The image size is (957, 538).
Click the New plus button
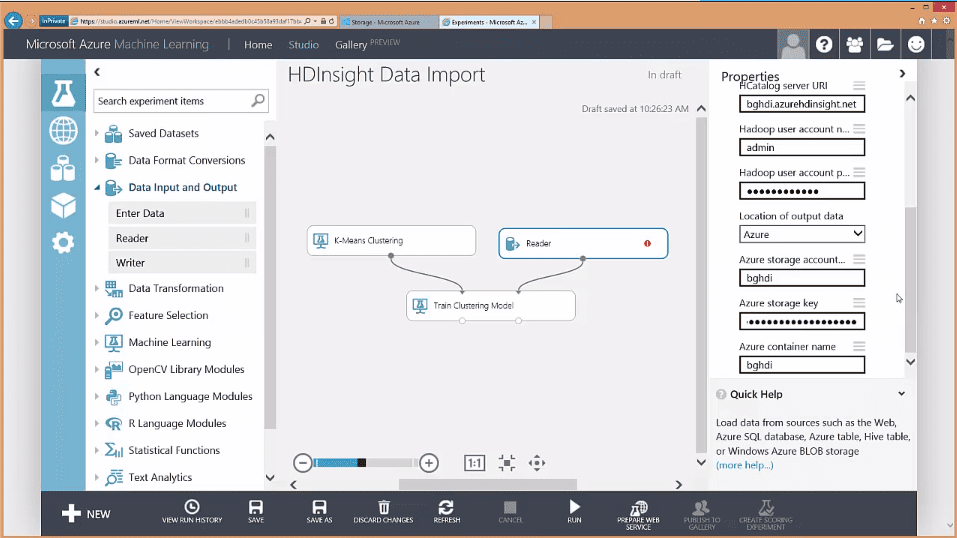tap(86, 514)
